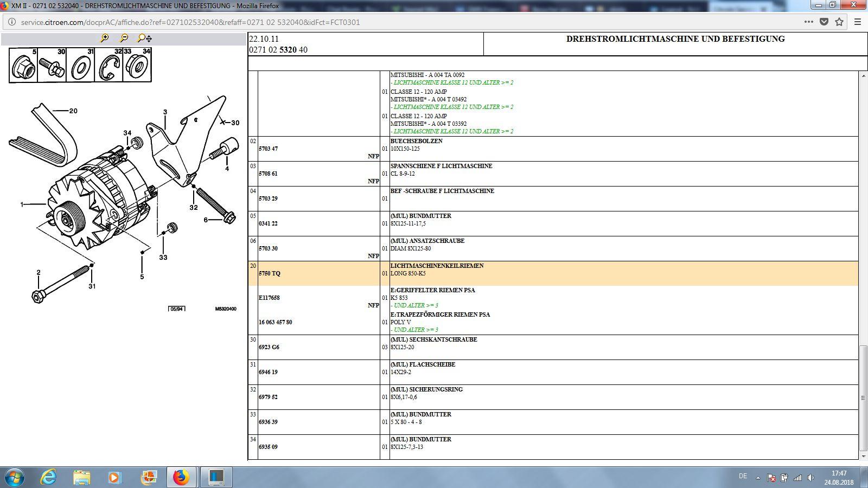Click SPANNSCHIENE F LICHTMASCHINE text
The height and width of the screenshot is (488, 868).
[x=441, y=166]
